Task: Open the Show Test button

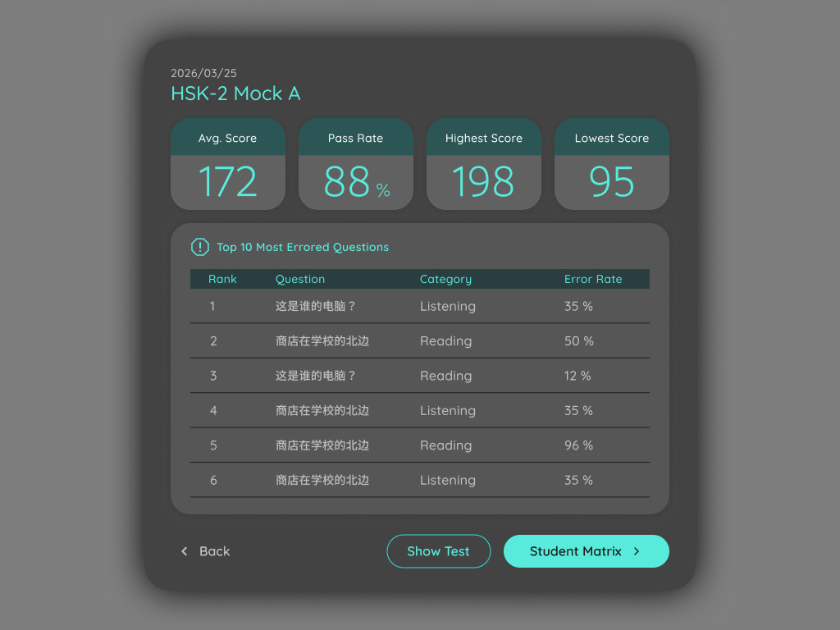Action: pos(438,551)
